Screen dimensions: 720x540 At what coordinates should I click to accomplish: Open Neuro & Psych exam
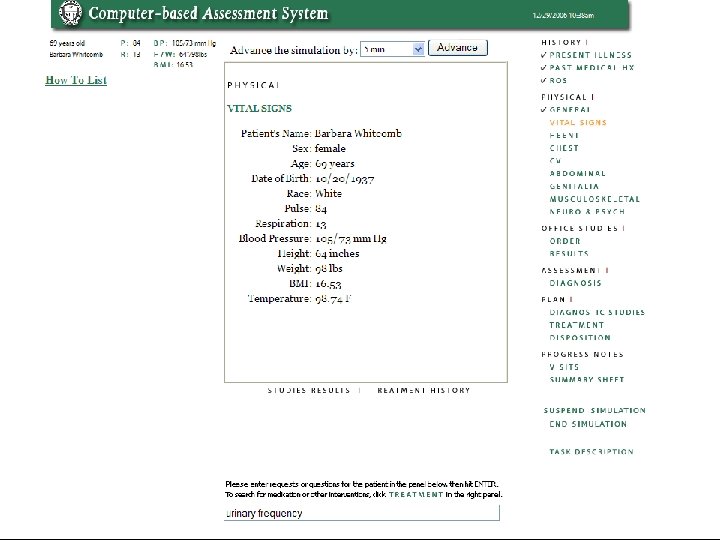coord(587,212)
